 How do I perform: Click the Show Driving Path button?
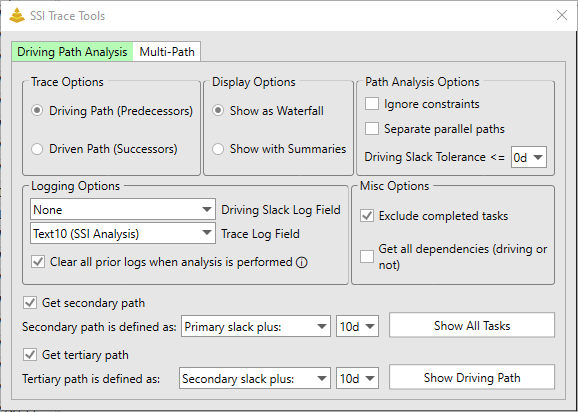[x=472, y=377]
